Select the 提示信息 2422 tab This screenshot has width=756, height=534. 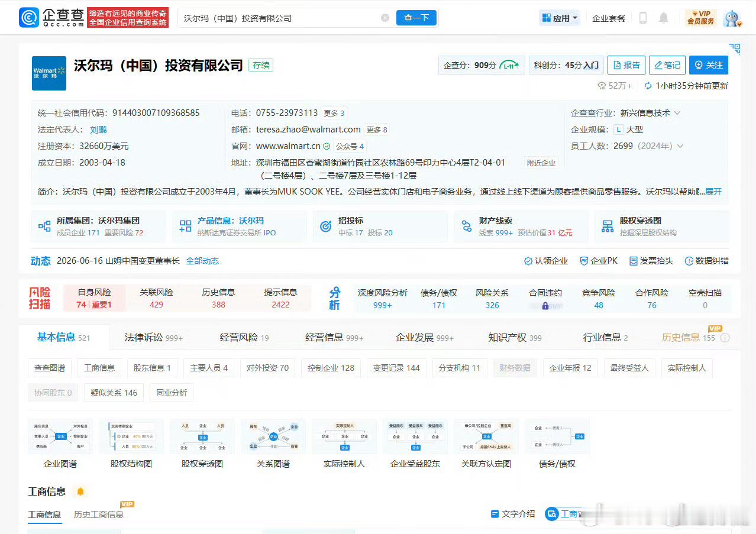click(280, 299)
